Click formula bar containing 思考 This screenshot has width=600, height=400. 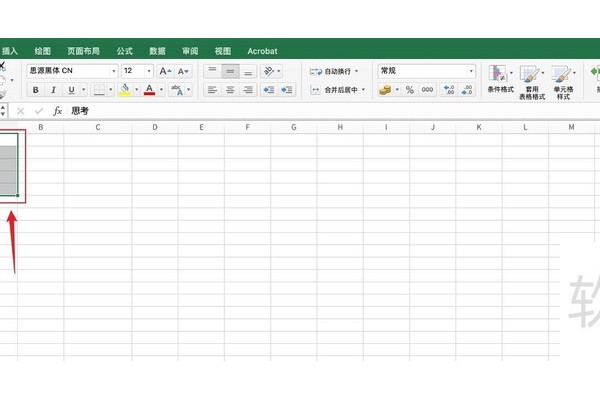coord(333,111)
